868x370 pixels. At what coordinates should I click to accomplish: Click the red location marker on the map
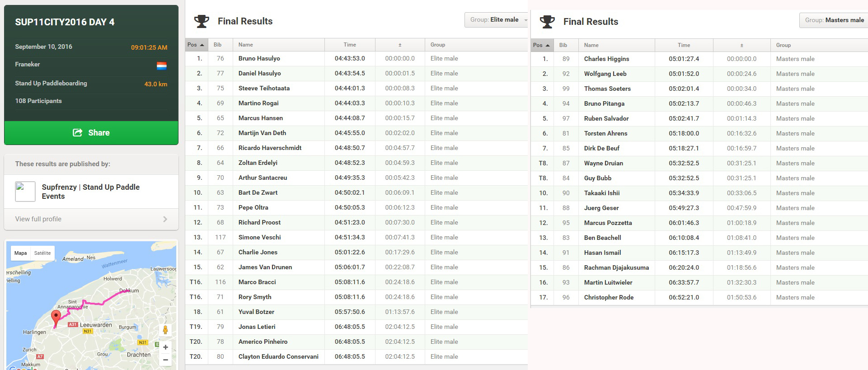tap(56, 318)
